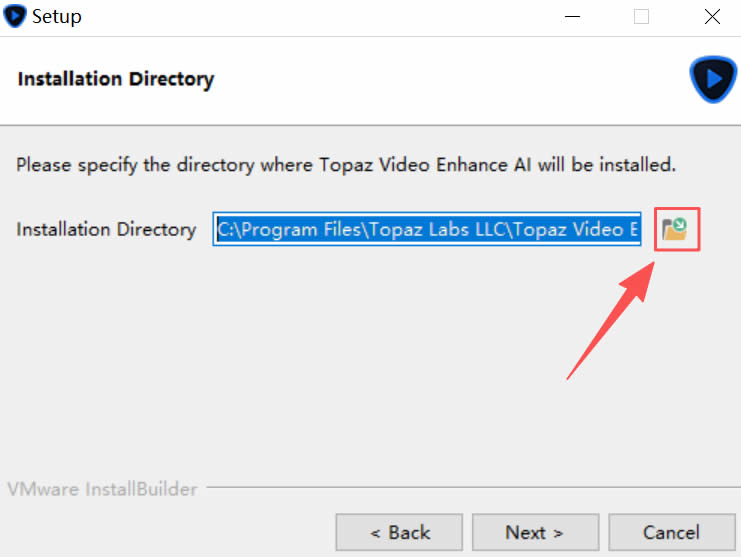Click the Installation Directory field label
The image size is (741, 557).
coord(106,230)
